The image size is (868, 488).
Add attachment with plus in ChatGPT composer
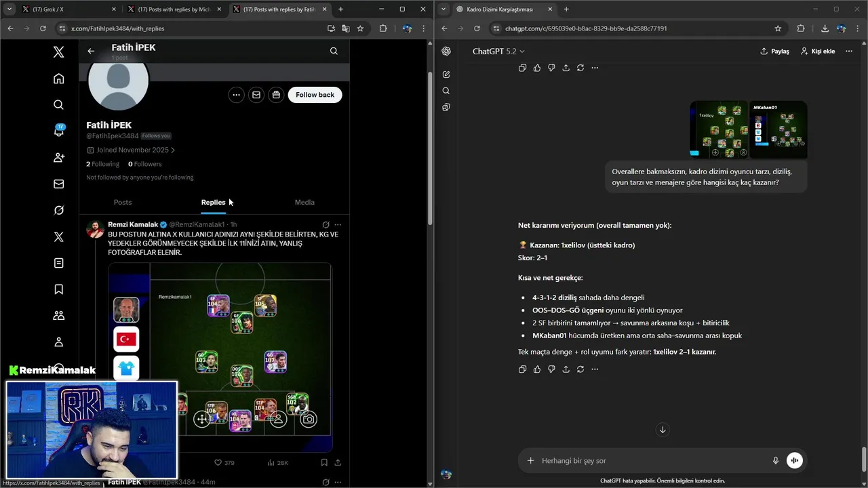coord(530,461)
